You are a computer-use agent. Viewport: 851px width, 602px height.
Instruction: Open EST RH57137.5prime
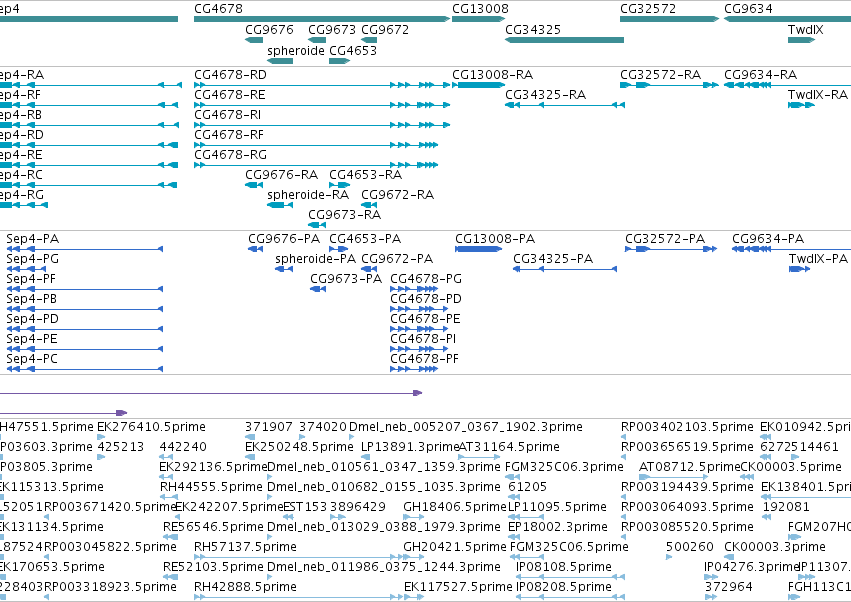245,547
